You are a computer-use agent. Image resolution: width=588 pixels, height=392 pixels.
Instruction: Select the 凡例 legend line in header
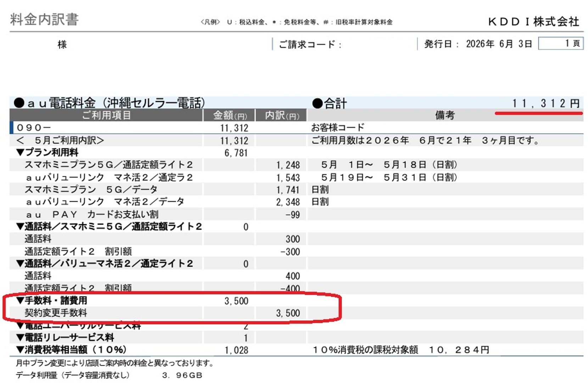[x=297, y=22]
